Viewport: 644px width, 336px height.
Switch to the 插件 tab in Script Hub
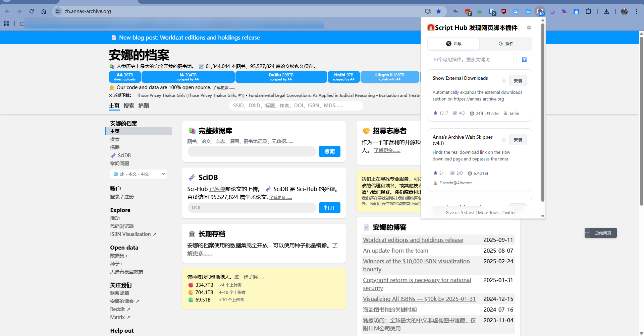coord(506,44)
